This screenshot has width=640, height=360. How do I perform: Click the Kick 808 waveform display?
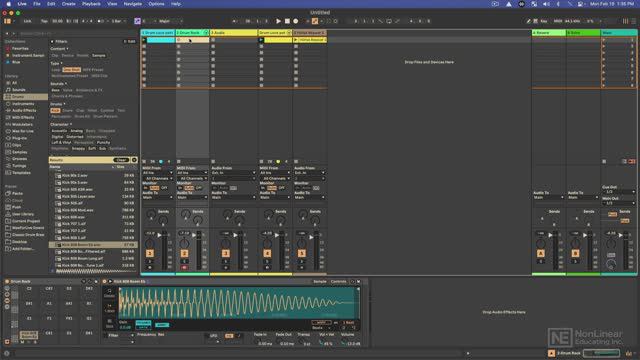pos(239,303)
